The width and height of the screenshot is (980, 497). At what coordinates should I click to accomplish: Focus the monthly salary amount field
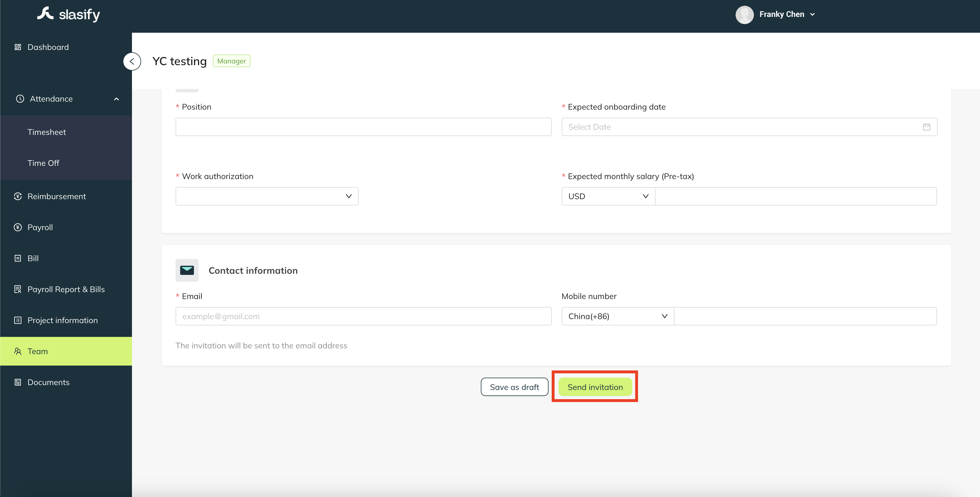click(796, 196)
